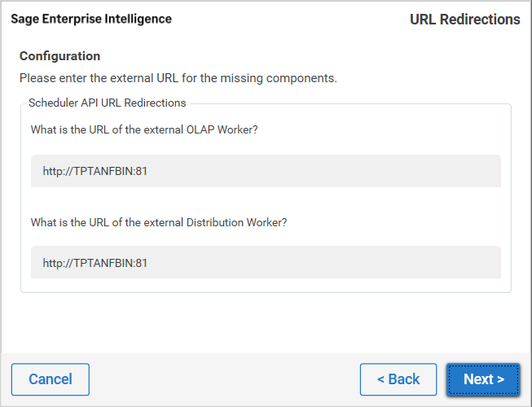Focus the external OLAP Worker URL field
The width and height of the screenshot is (532, 407).
point(266,172)
